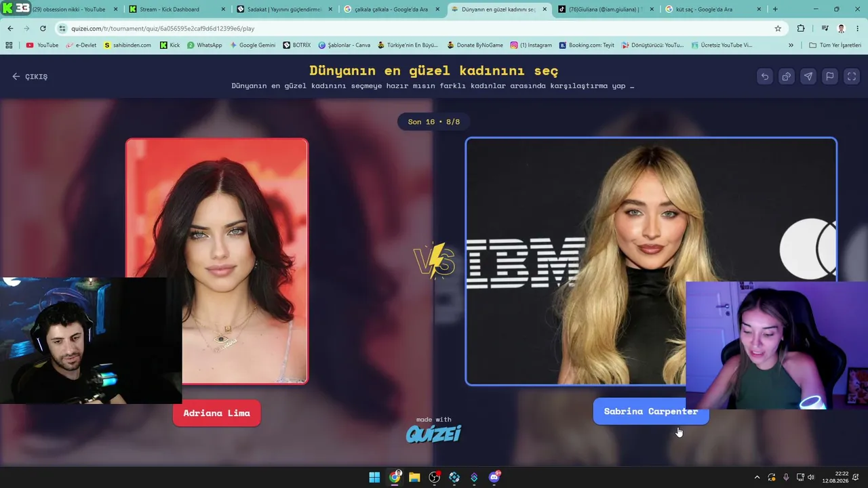Open the made with Quizei logo link
The image size is (868, 488).
(434, 430)
